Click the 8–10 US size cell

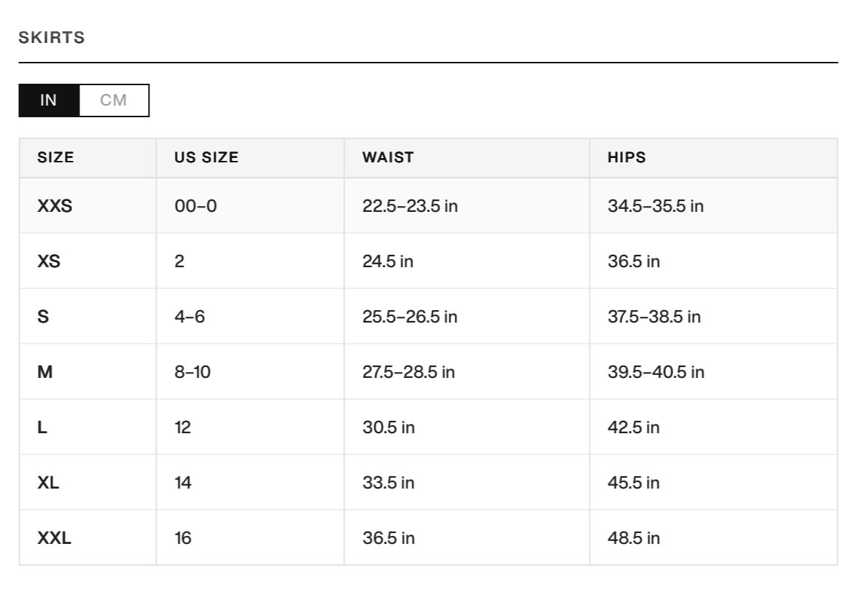click(192, 372)
